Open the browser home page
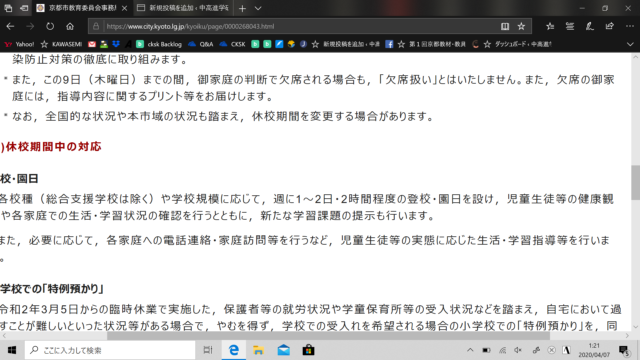This screenshot has width=640, height=360. (x=70, y=26)
